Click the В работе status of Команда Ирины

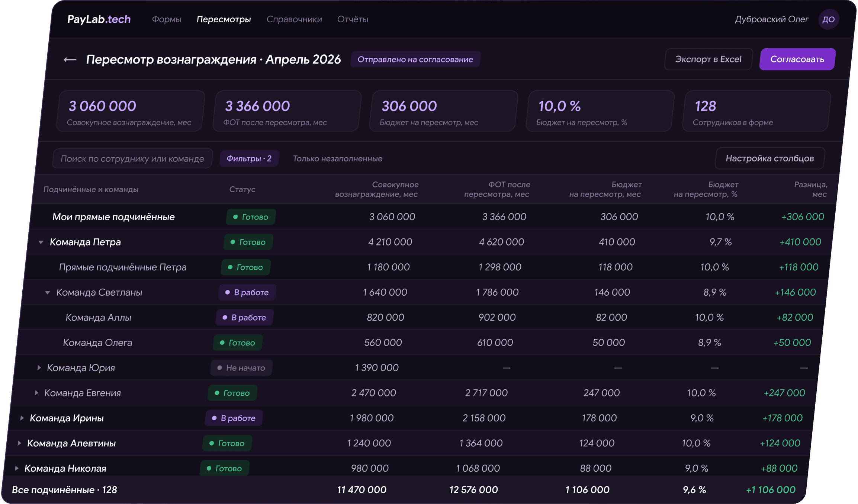[234, 418]
